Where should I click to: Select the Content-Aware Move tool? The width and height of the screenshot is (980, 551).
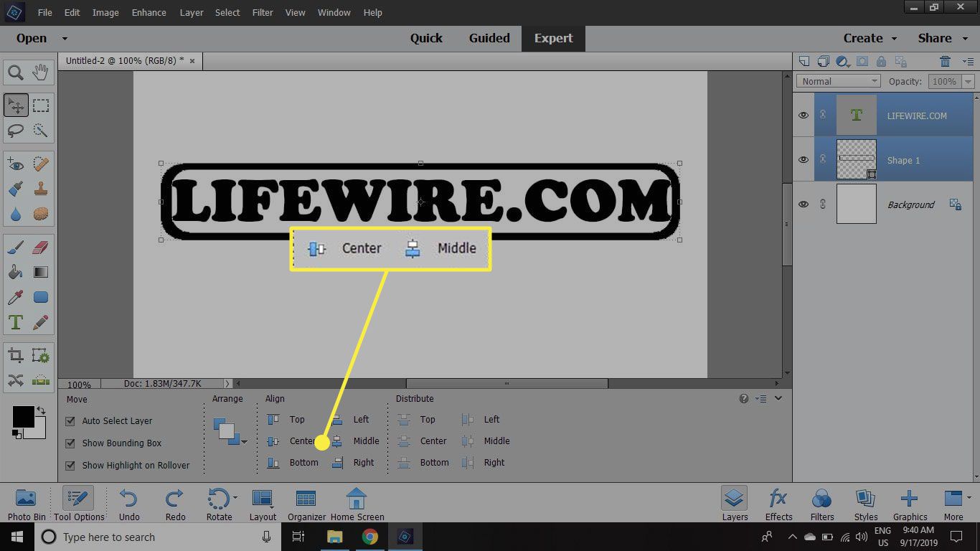click(16, 380)
